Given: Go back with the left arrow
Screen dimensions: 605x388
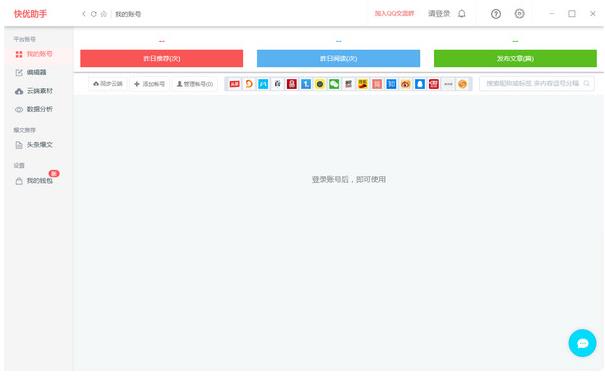Looking at the screenshot, I should point(84,14).
